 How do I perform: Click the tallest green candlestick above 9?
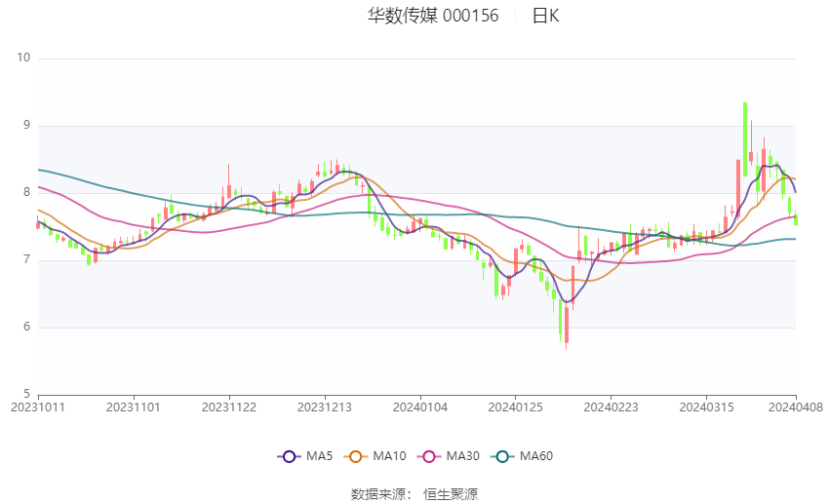pyautogui.click(x=745, y=138)
